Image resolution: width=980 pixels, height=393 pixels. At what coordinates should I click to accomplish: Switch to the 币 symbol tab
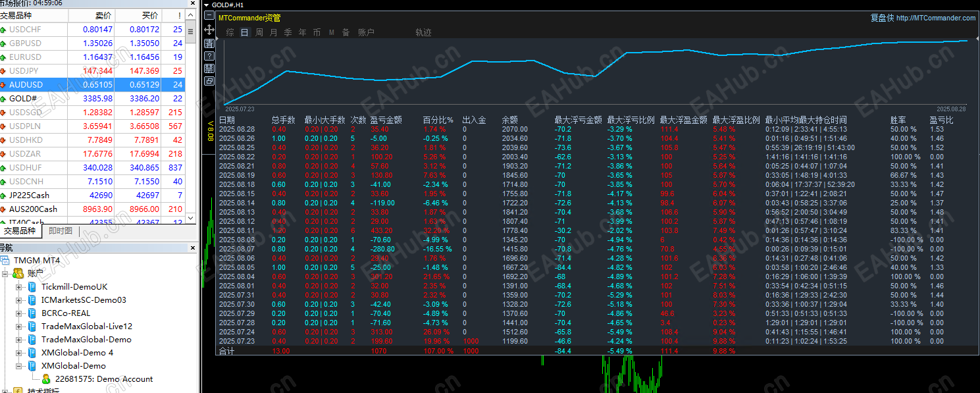point(317,32)
